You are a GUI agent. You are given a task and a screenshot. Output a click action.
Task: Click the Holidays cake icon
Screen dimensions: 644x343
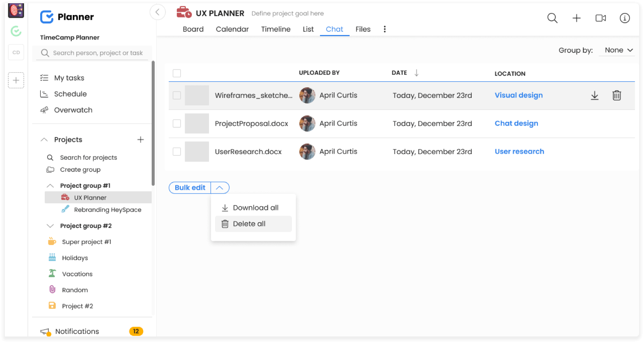[52, 257]
